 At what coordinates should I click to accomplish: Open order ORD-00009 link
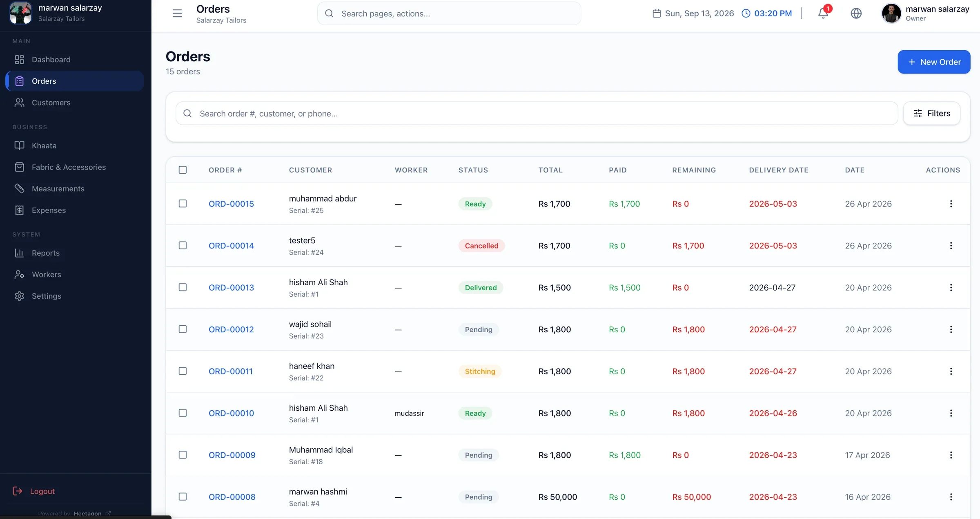(x=232, y=455)
